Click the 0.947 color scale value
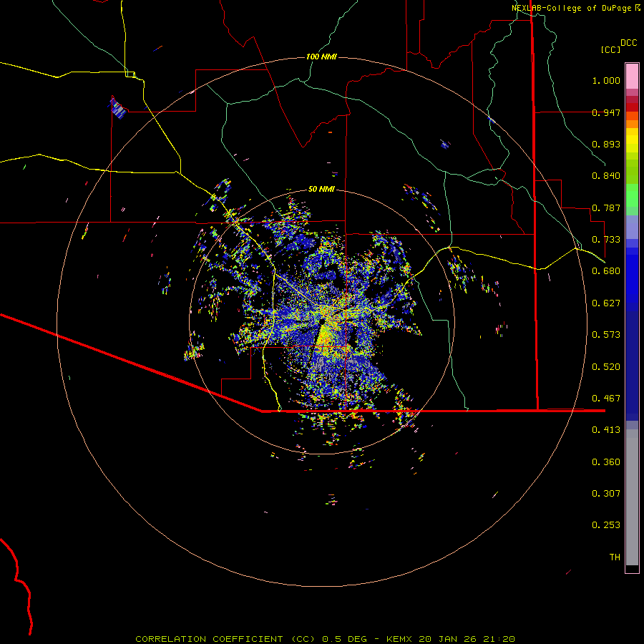This screenshot has height=644, width=644. pyautogui.click(x=606, y=112)
